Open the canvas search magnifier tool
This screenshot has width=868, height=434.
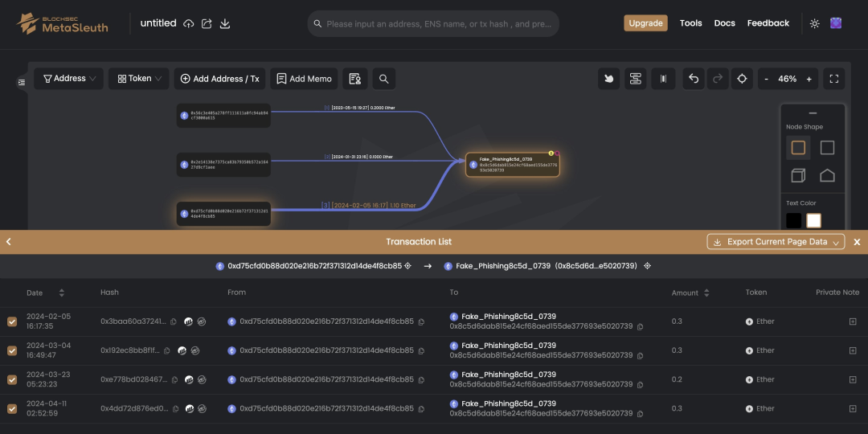(383, 79)
